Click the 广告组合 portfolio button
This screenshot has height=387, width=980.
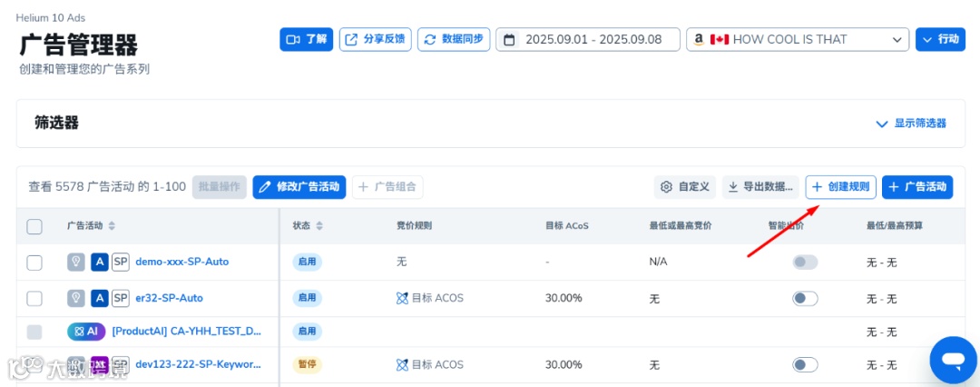[x=388, y=186]
